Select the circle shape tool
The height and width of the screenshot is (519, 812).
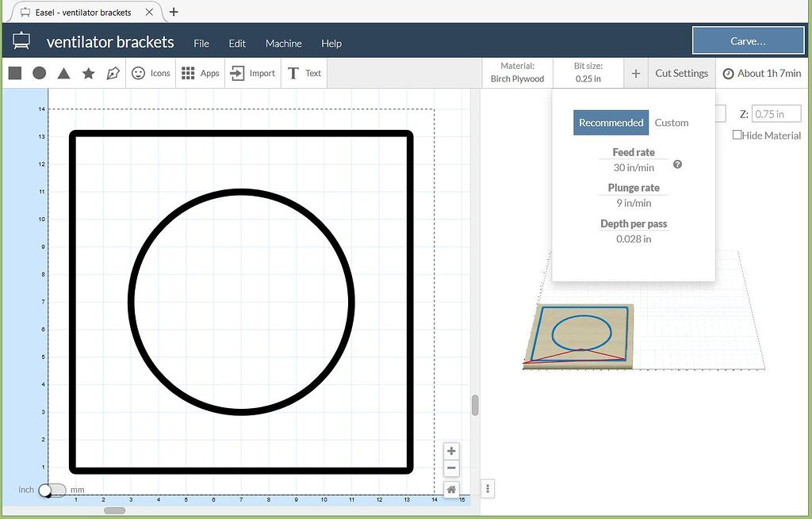point(39,72)
